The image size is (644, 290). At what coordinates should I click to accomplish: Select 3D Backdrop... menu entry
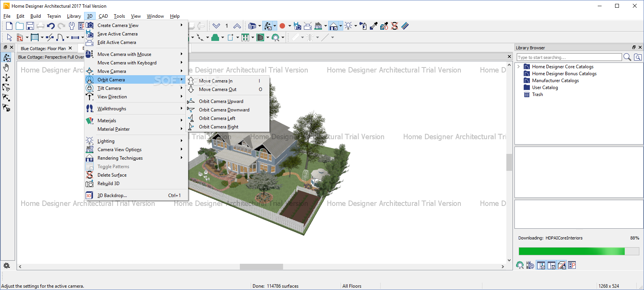point(136,196)
